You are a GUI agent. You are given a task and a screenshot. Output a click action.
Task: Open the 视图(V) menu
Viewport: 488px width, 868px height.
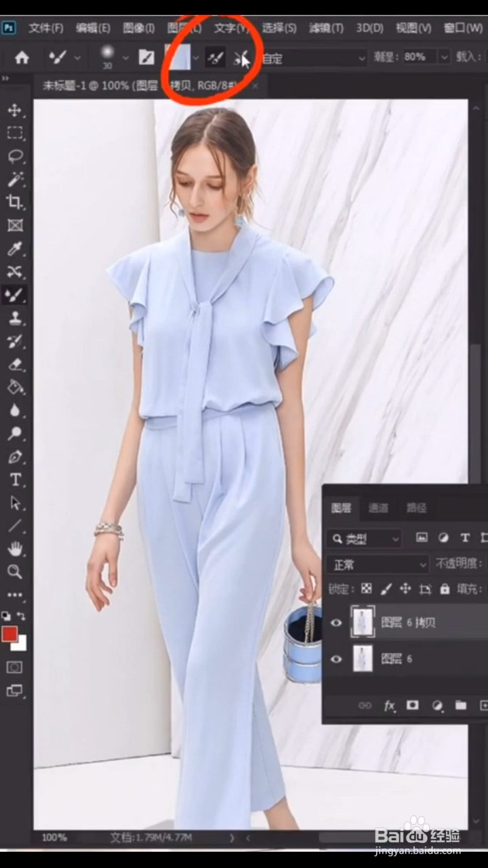[x=413, y=28]
